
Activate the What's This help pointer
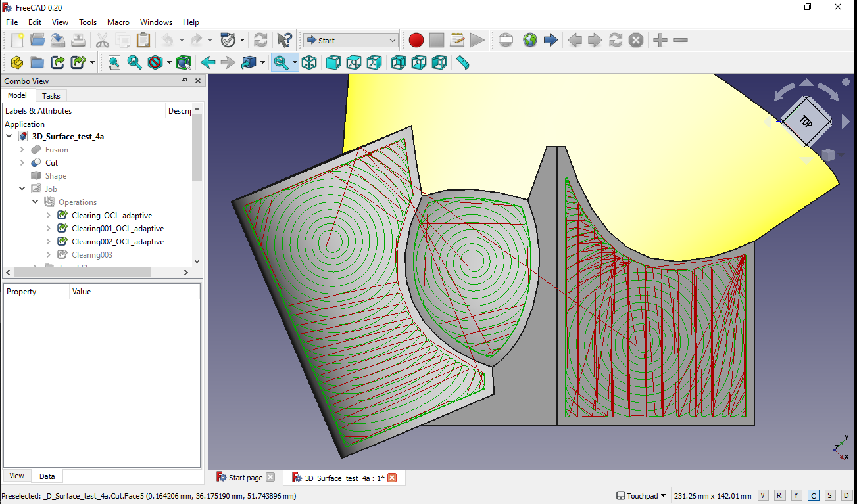(285, 40)
